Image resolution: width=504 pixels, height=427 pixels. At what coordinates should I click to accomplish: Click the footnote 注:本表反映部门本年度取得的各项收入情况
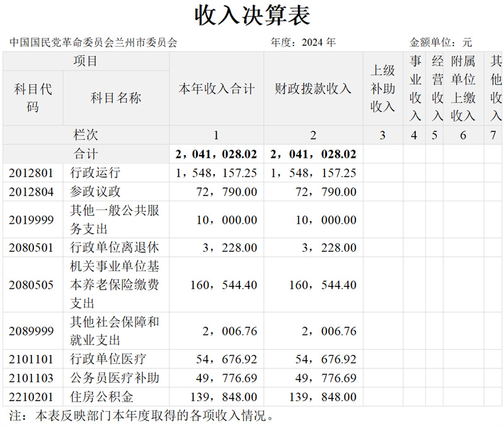(141, 416)
